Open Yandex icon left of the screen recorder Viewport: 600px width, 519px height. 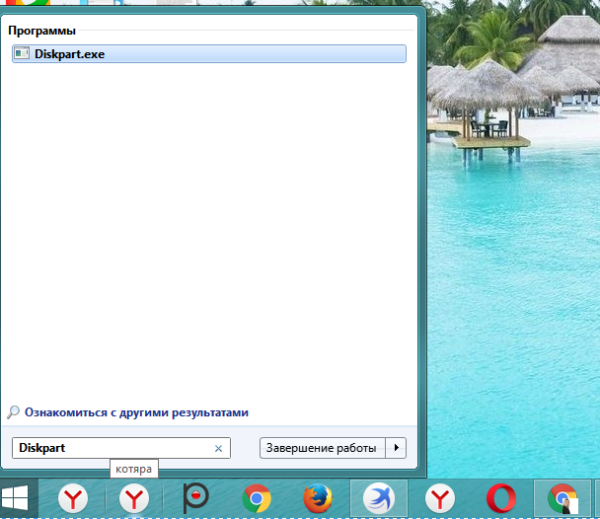coord(134,498)
